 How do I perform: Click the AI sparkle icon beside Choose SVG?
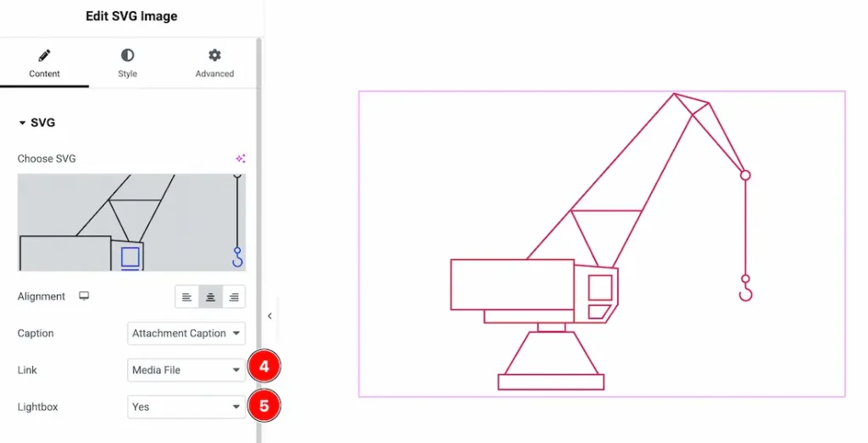coord(240,158)
